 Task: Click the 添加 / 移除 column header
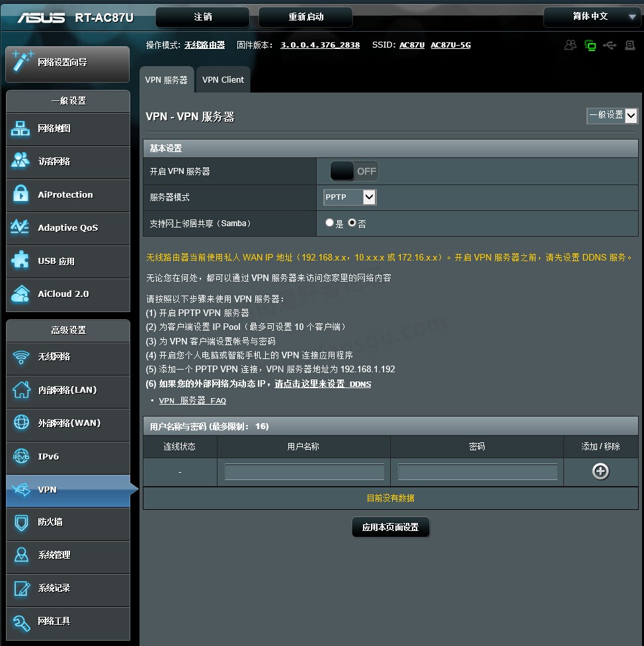[600, 446]
